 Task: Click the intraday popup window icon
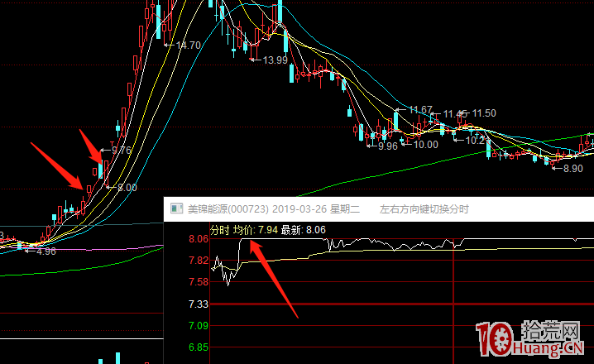[176, 208]
